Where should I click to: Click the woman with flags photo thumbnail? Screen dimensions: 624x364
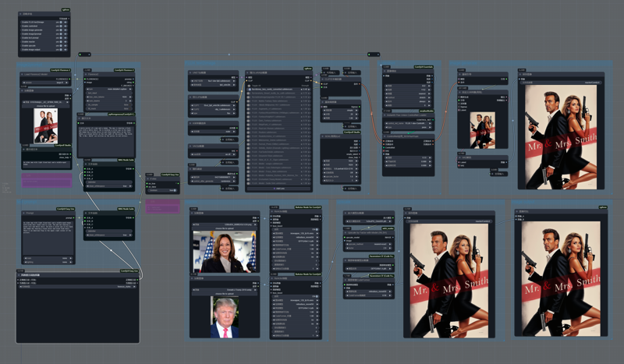[224, 253]
